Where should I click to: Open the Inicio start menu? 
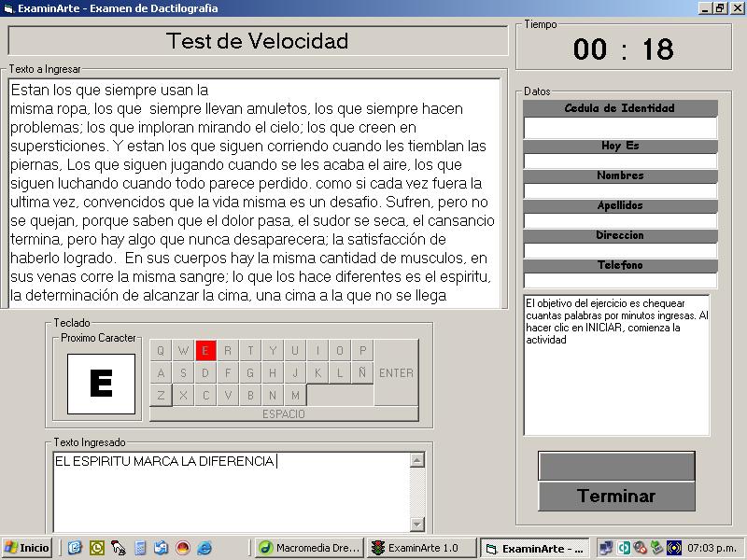(x=28, y=548)
